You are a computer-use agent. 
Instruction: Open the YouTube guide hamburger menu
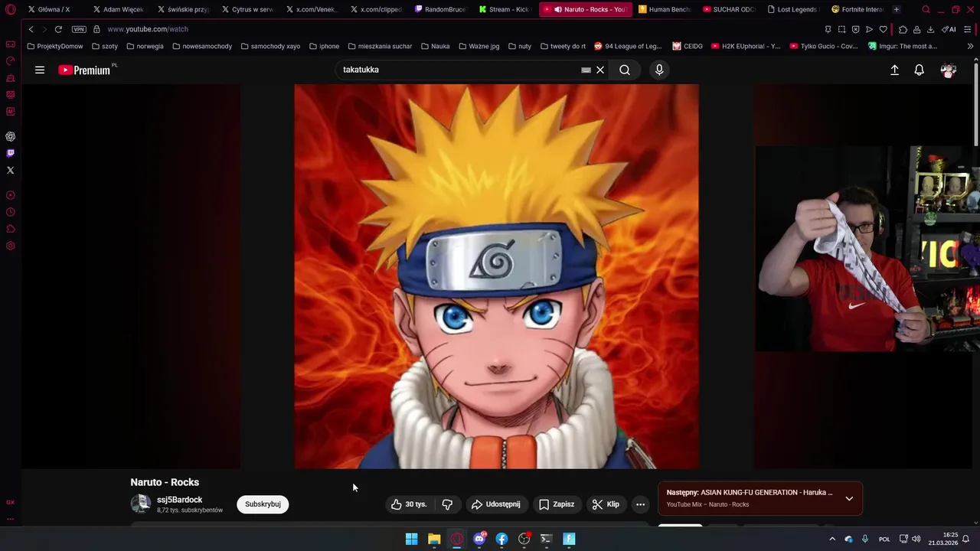[40, 70]
